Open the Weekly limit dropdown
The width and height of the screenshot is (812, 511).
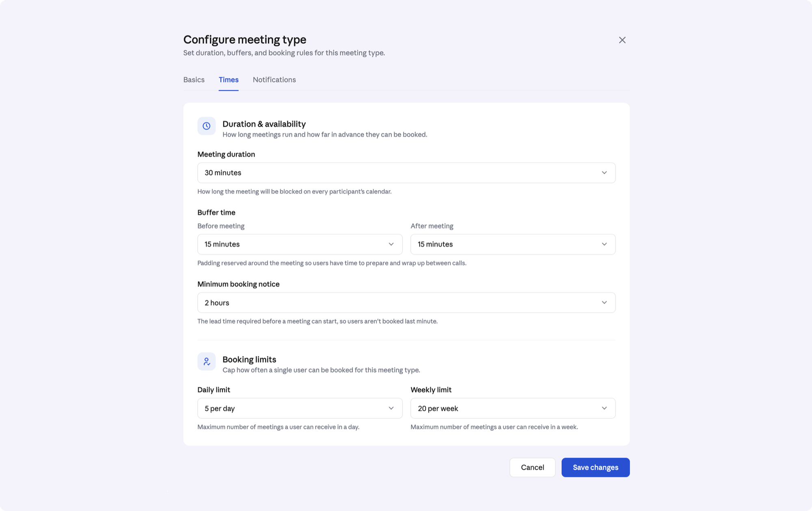pyautogui.click(x=513, y=408)
